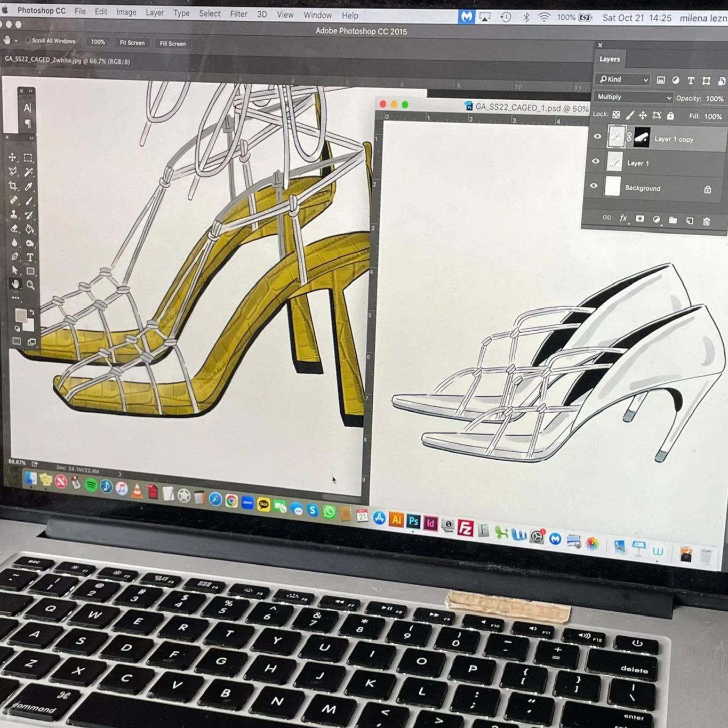
Task: Click the Delete layer trash icon
Action: 706,221
